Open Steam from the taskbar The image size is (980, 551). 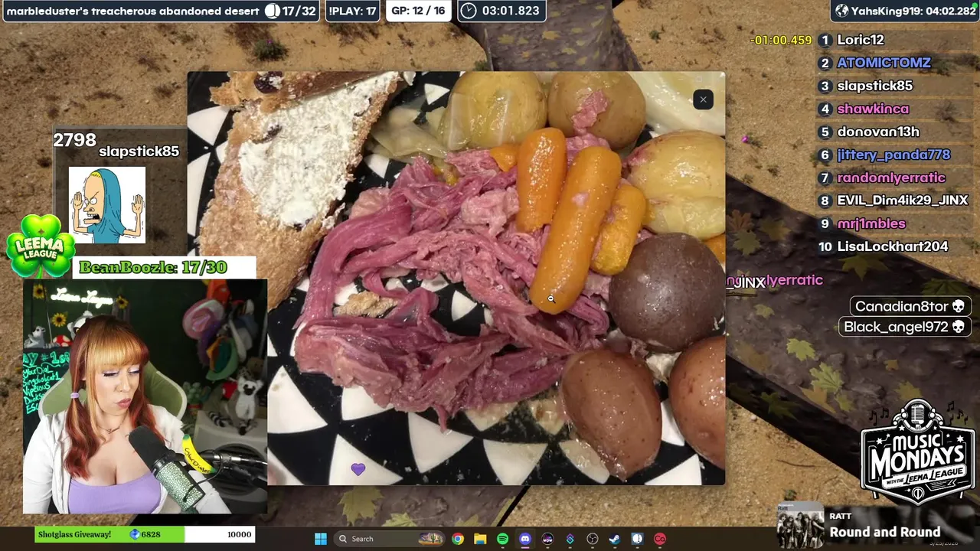pos(615,539)
